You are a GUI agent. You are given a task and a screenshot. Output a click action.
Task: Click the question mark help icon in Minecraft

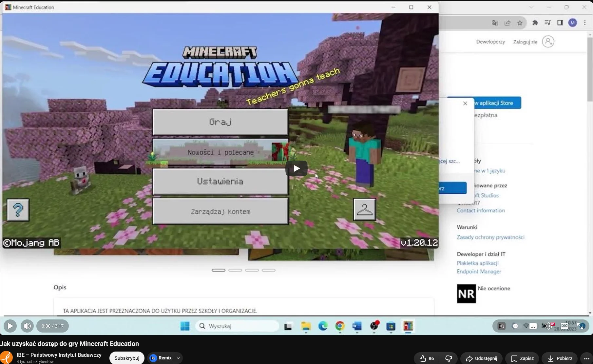(x=18, y=210)
